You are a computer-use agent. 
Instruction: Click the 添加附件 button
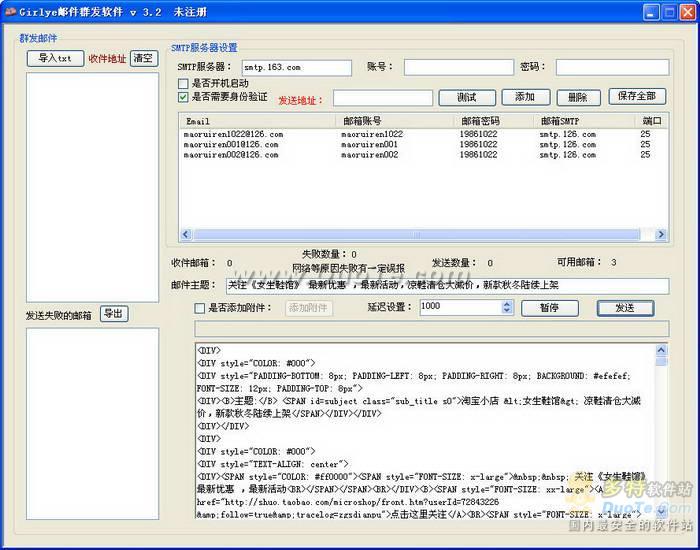(x=308, y=308)
